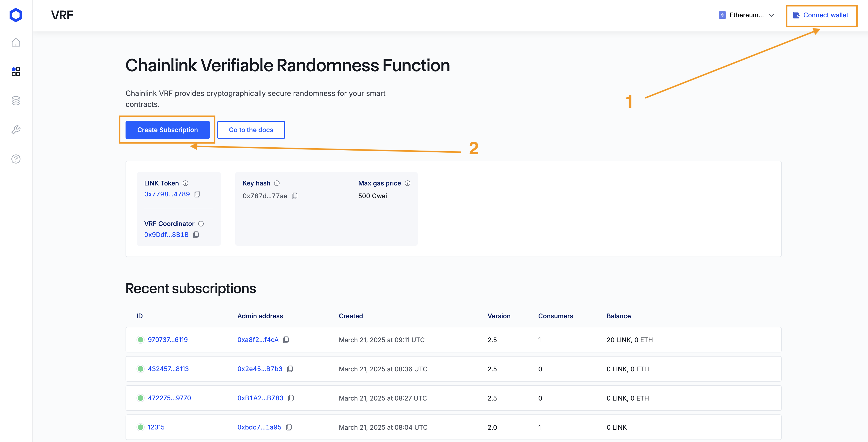
Task: Open the database stack sidebar icon
Action: pos(16,100)
